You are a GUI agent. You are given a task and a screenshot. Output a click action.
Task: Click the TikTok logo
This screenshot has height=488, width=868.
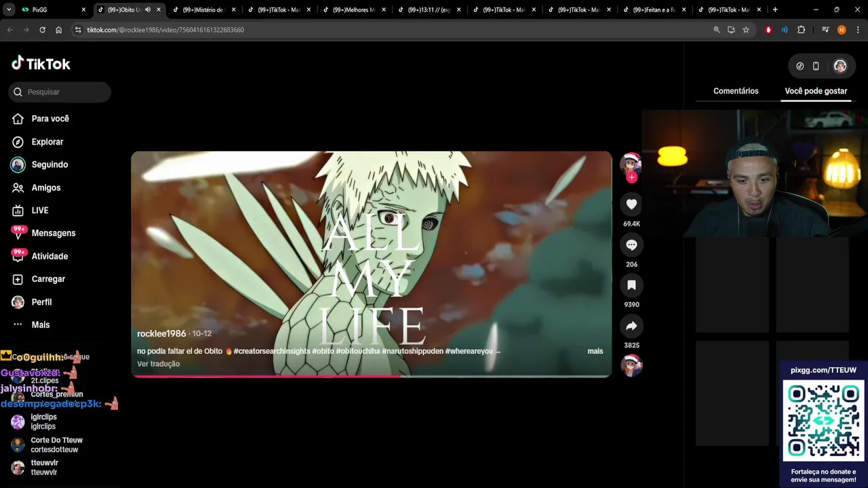tap(41, 64)
